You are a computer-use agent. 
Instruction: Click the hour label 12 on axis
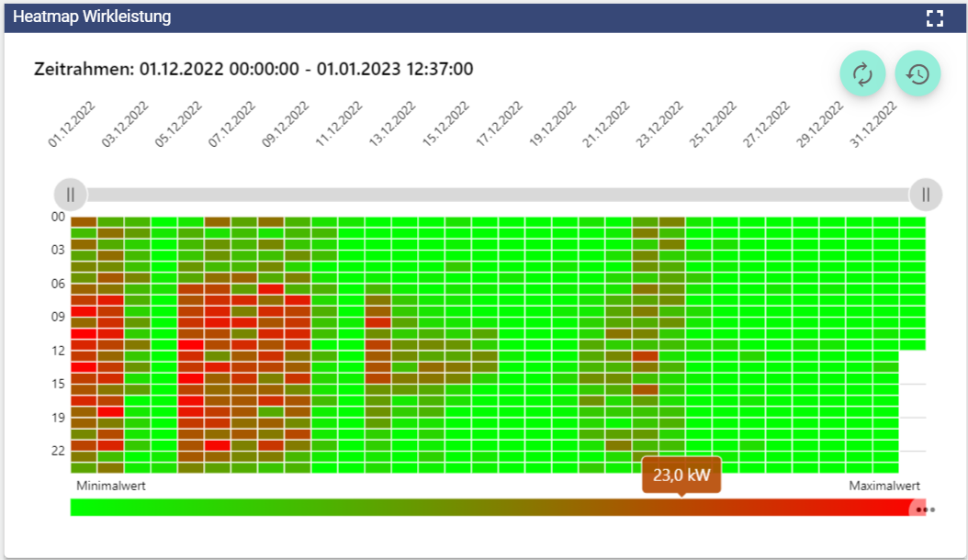pyautogui.click(x=58, y=351)
